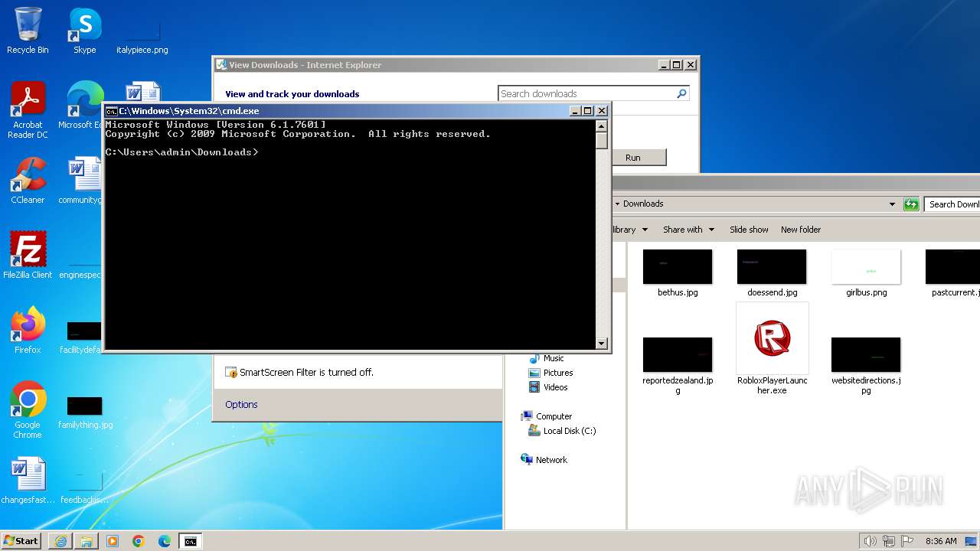Click the taskbar clock showing 8:36 AM
This screenshot has height=551, width=980.
(x=941, y=541)
